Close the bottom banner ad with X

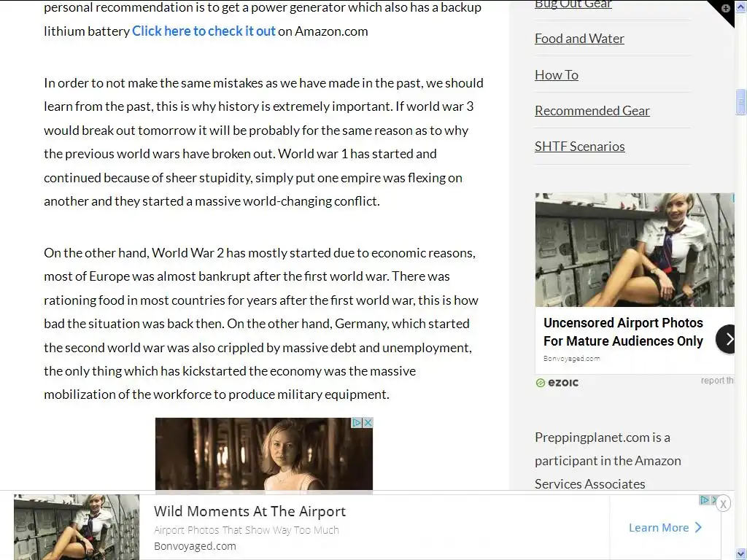click(x=723, y=504)
